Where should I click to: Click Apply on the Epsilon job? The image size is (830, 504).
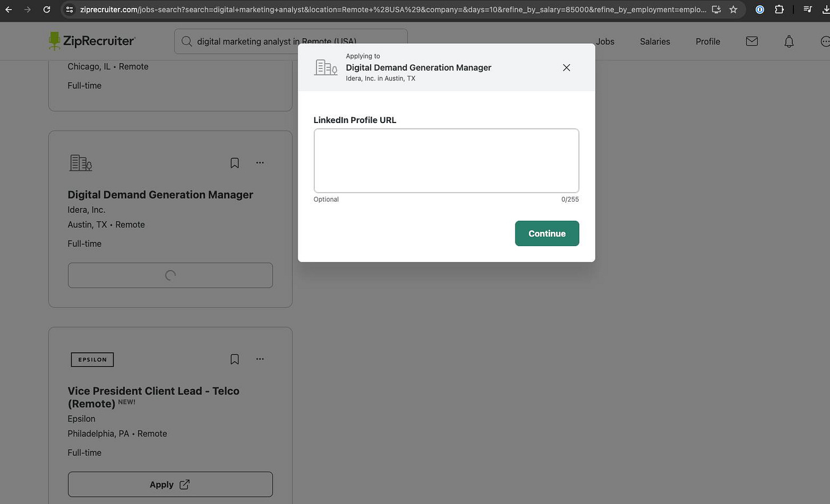coord(170,485)
